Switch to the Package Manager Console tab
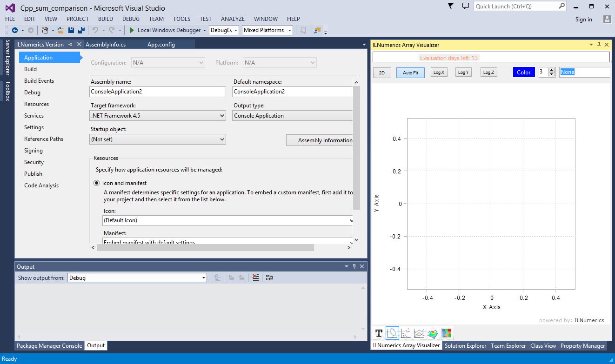 coord(49,346)
